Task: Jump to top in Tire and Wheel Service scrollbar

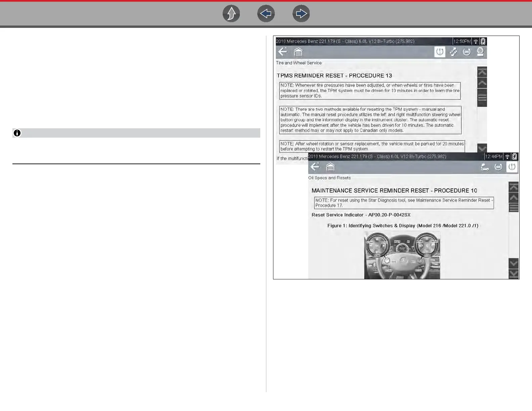Action: coord(482,72)
